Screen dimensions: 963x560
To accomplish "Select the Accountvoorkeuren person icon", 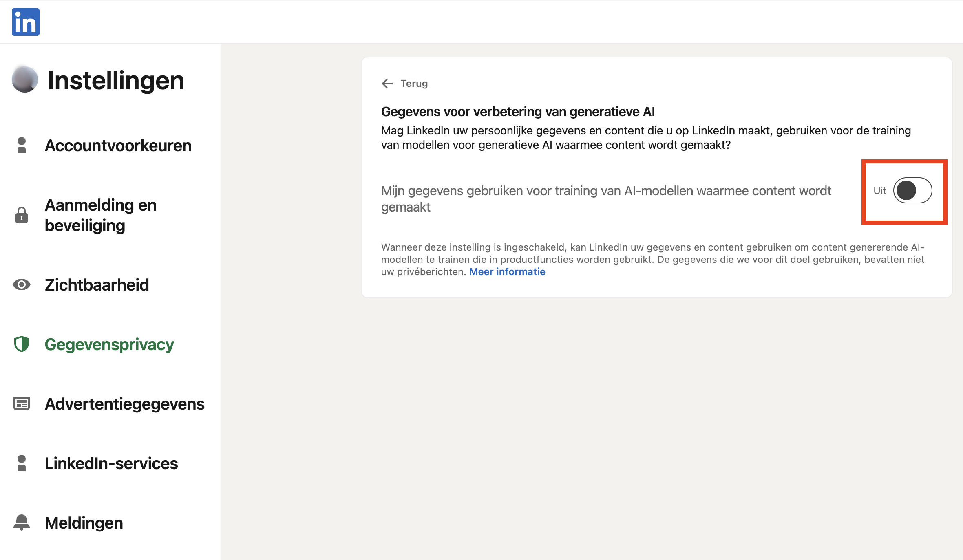I will point(21,145).
